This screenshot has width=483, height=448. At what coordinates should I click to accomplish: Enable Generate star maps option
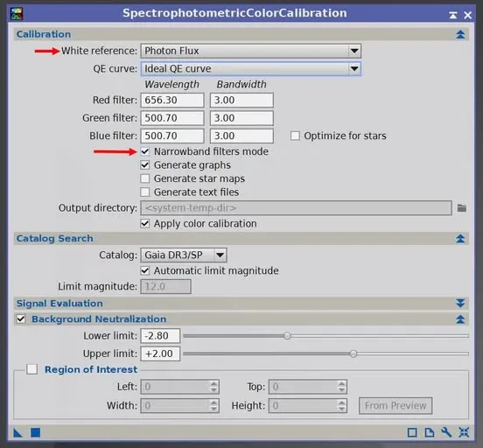(144, 178)
